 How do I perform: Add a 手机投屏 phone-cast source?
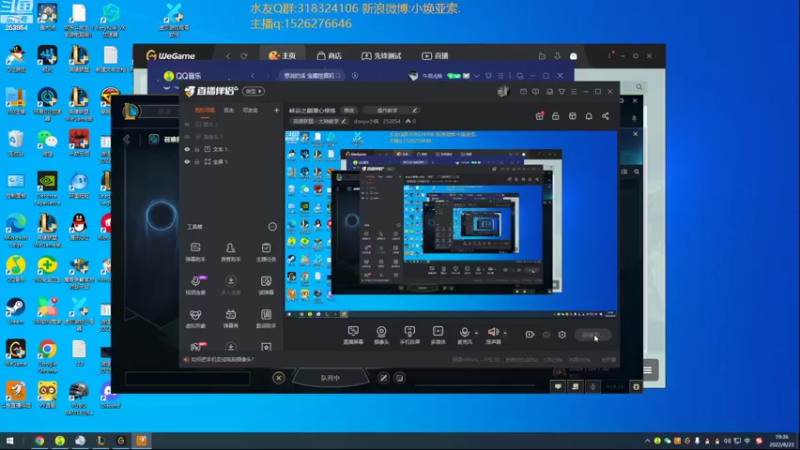point(409,335)
